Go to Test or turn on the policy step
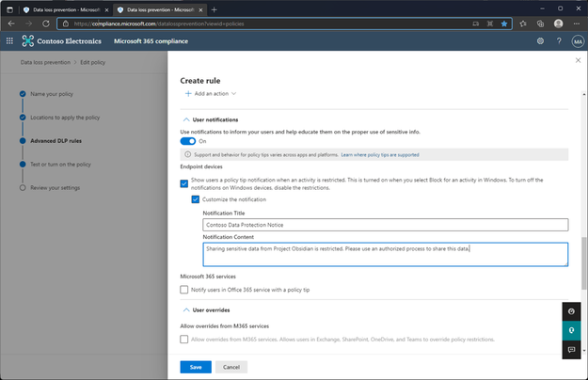 [60, 165]
